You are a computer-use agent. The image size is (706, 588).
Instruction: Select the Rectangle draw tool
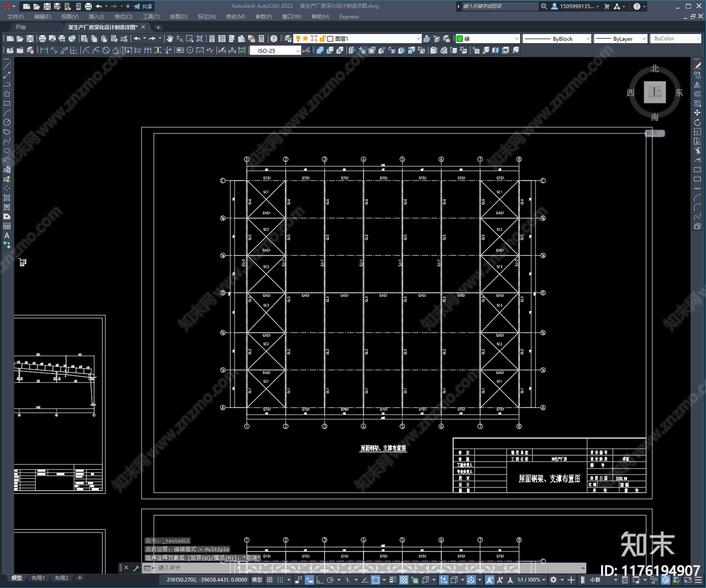click(x=7, y=104)
